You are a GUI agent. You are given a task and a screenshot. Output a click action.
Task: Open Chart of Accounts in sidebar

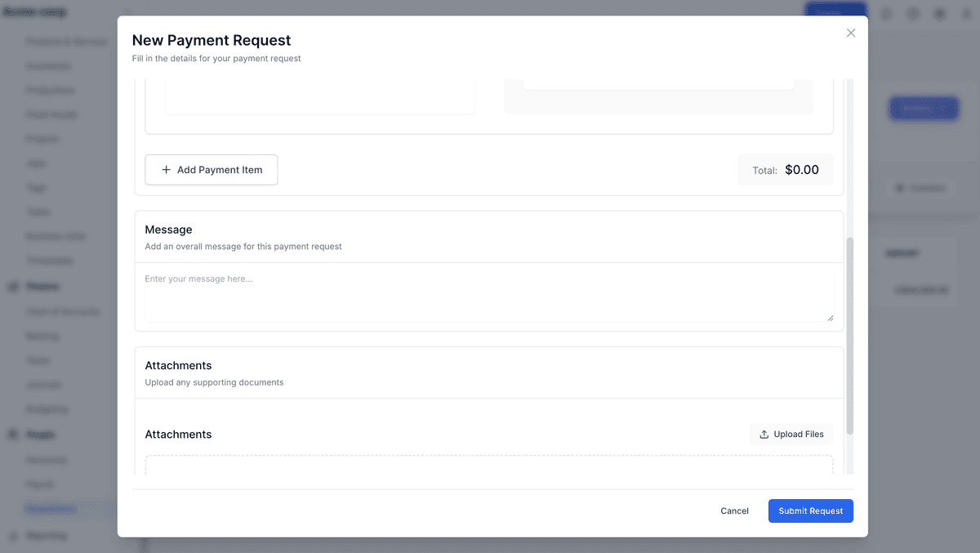[62, 311]
